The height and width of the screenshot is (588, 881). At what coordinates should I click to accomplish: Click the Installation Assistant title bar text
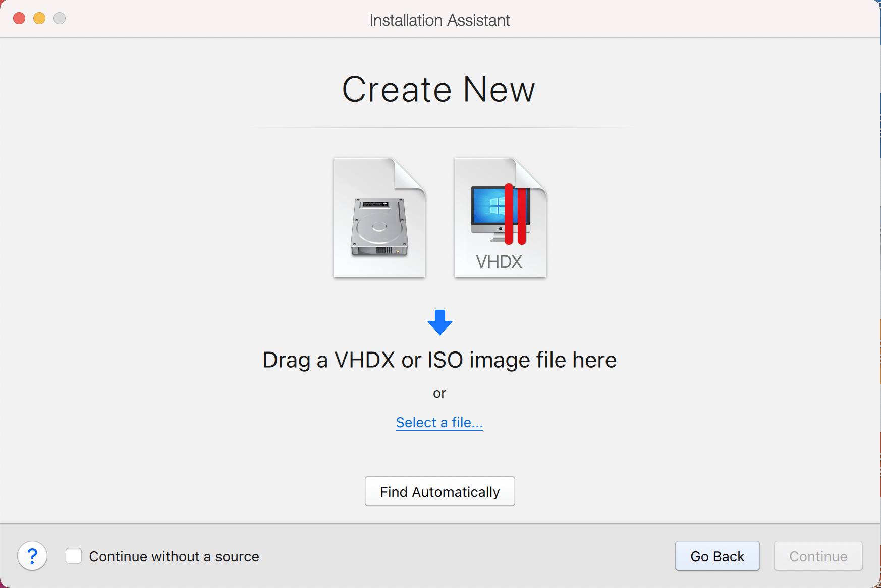[x=439, y=20]
